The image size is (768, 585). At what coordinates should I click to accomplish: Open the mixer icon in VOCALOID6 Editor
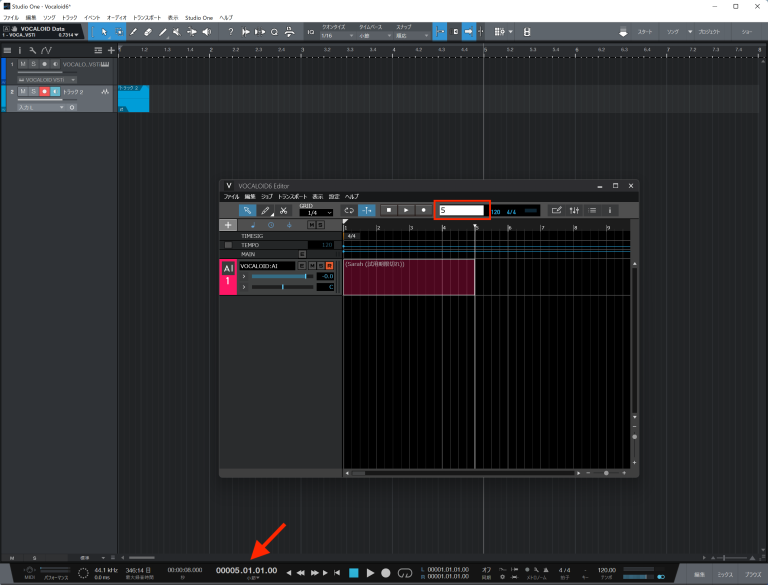coord(575,210)
